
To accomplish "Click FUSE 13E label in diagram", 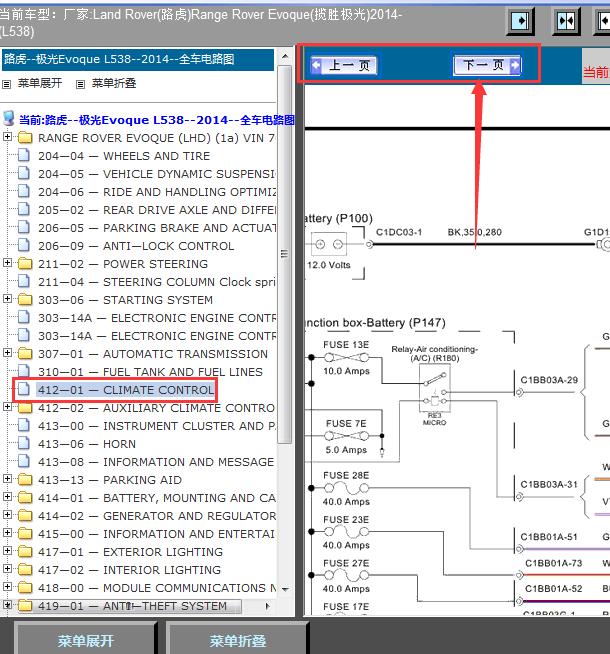I will coord(346,345).
